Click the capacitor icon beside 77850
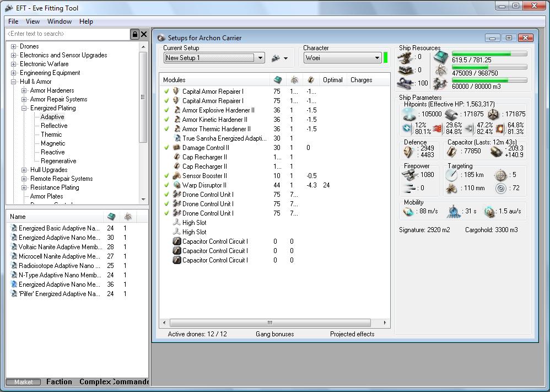 tap(452, 152)
